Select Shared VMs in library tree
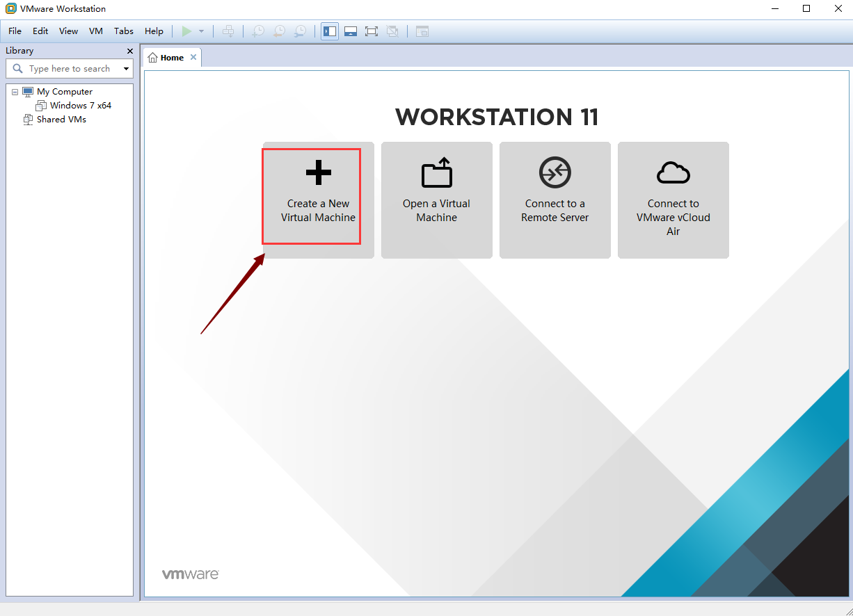The width and height of the screenshot is (853, 616). click(x=61, y=120)
